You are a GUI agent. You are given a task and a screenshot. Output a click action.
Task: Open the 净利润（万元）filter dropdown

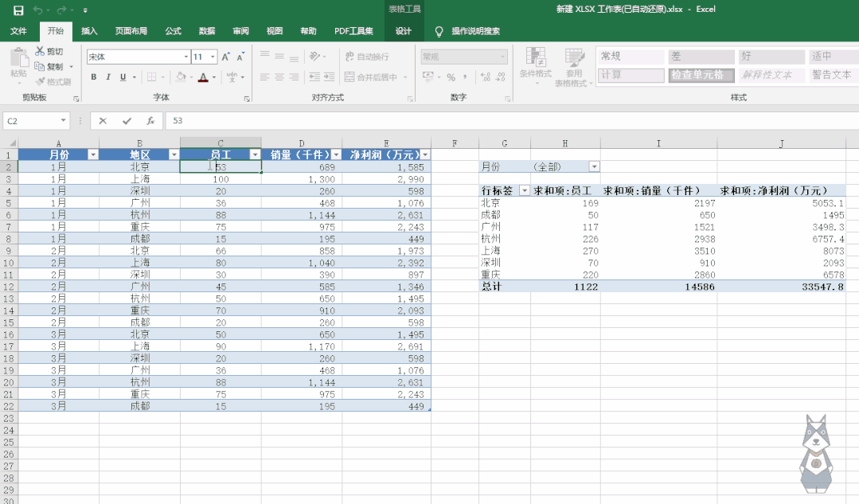425,155
